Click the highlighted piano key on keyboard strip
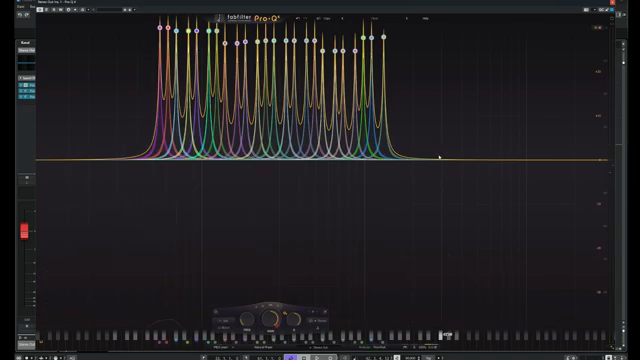The image size is (640, 360). pos(440,336)
